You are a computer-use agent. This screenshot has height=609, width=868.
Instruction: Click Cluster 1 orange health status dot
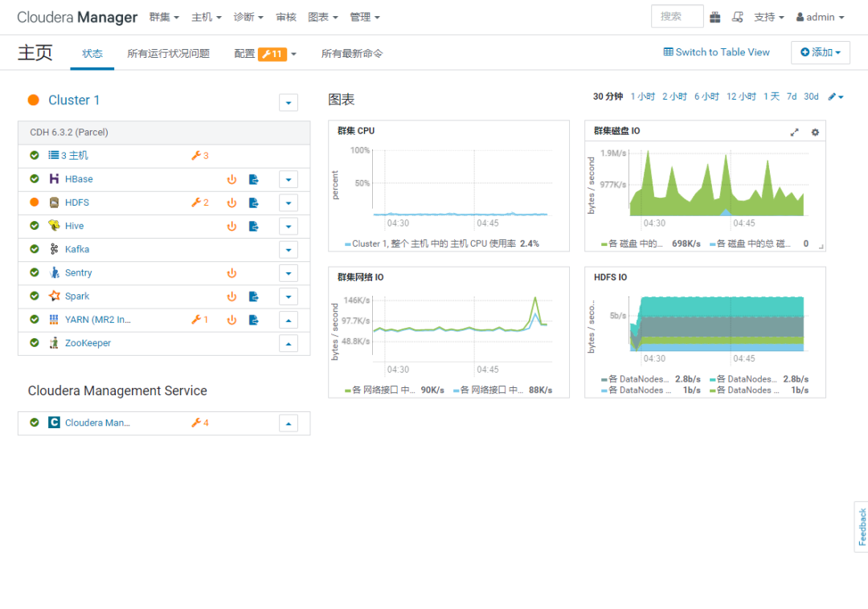coord(33,100)
